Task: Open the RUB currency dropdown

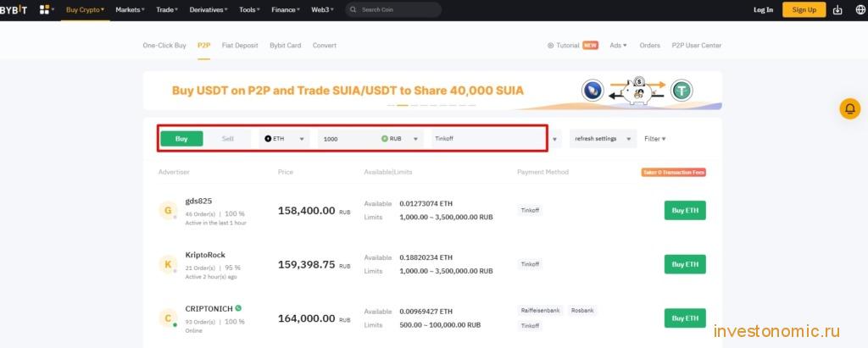Action: point(401,139)
